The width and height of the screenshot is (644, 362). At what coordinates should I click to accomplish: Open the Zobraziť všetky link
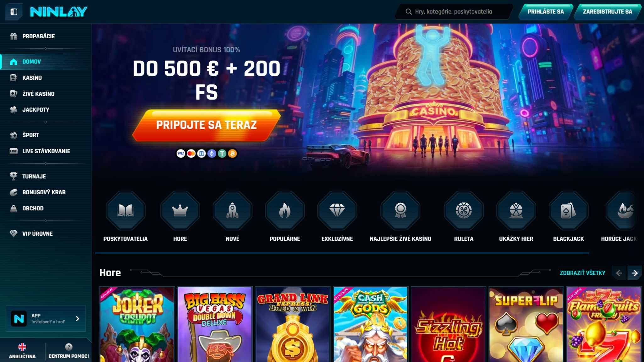click(582, 273)
